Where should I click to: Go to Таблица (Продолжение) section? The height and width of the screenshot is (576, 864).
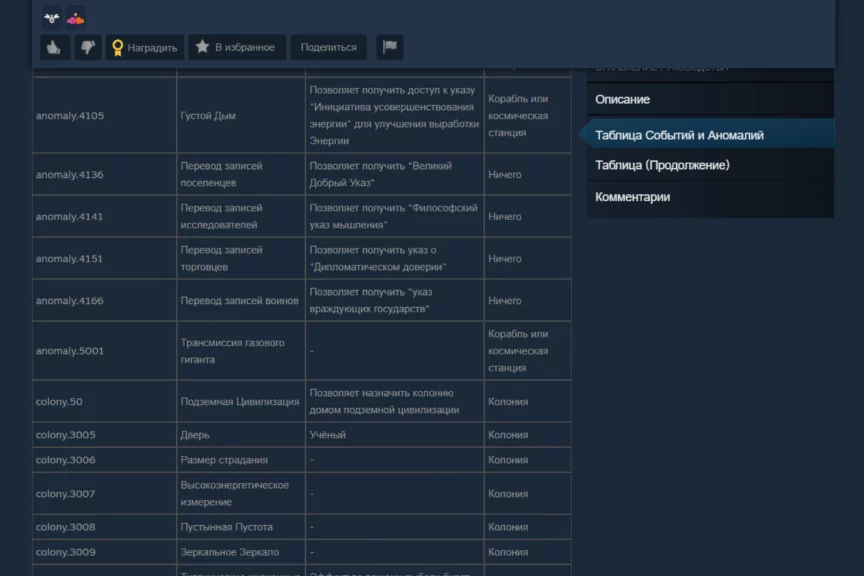click(x=662, y=165)
